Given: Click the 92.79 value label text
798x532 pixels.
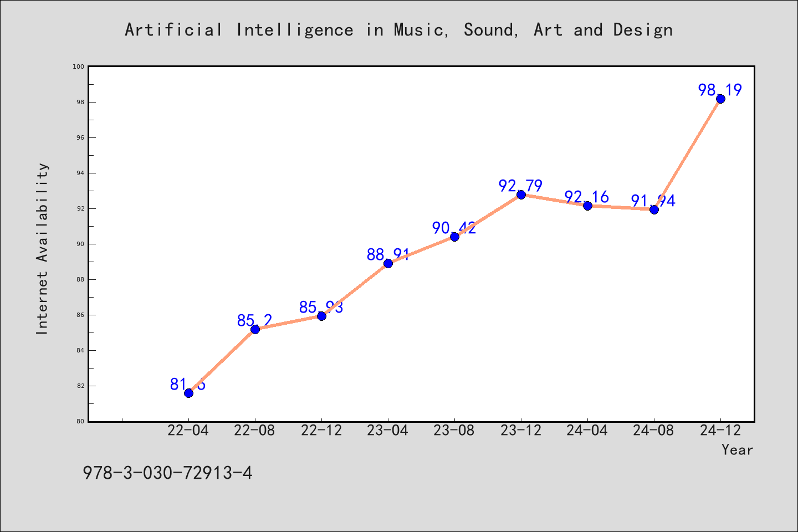Looking at the screenshot, I should [x=520, y=186].
